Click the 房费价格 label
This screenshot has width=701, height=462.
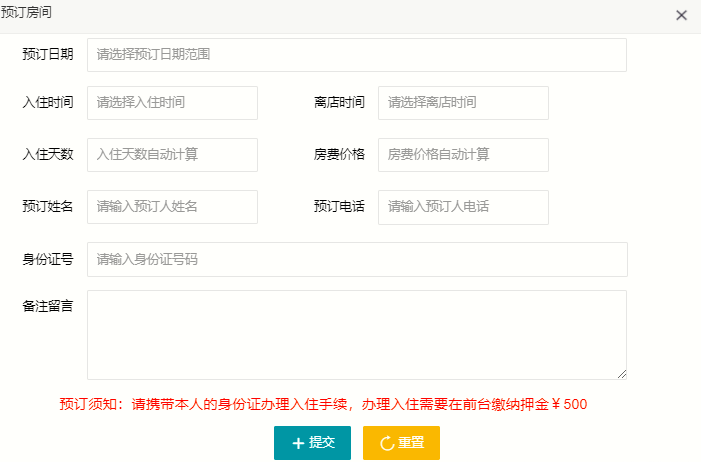click(x=339, y=154)
